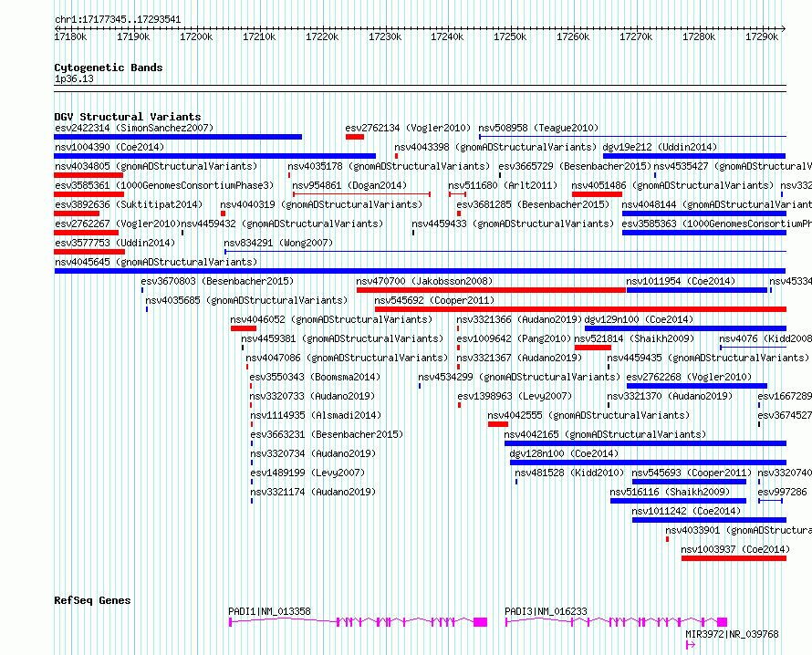Click the nsv1004390 (Coe2014) variant label
Viewport: 812px width, 655px height.
(x=109, y=147)
